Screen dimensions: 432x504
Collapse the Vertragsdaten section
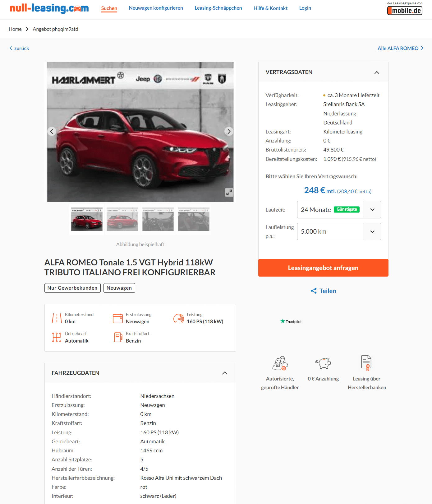click(x=377, y=72)
